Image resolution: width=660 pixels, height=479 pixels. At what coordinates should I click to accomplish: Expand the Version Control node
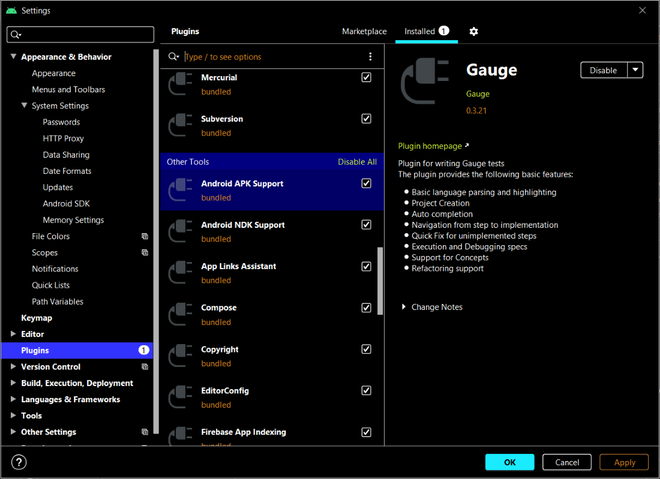click(13, 367)
